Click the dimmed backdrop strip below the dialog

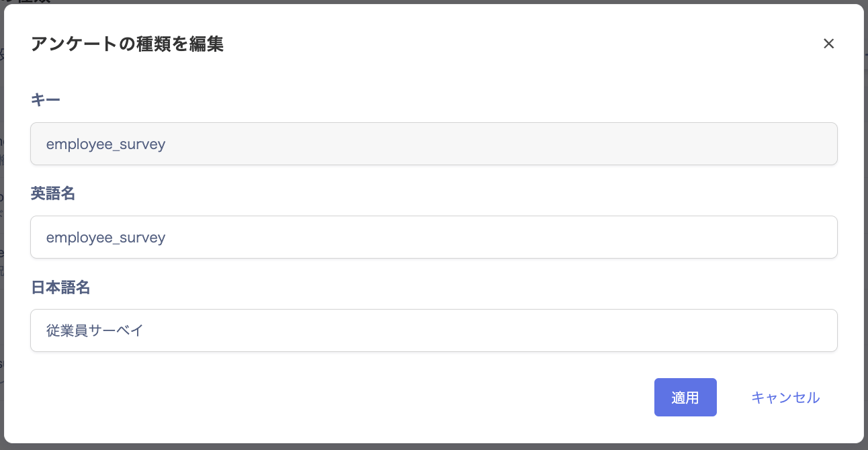coord(434,447)
